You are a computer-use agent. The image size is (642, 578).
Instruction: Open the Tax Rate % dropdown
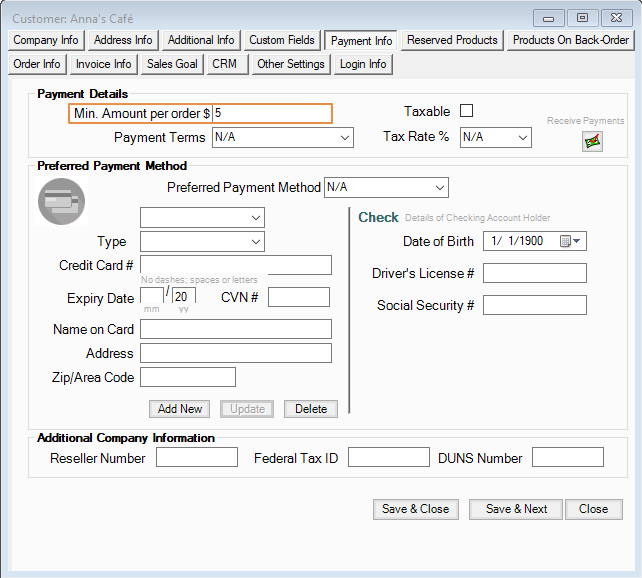(x=523, y=137)
